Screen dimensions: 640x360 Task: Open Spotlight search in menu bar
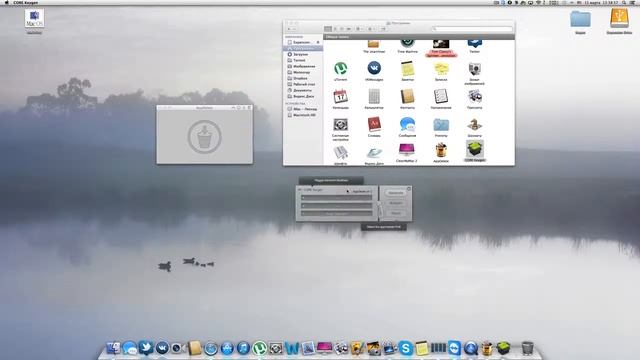coord(624,2)
